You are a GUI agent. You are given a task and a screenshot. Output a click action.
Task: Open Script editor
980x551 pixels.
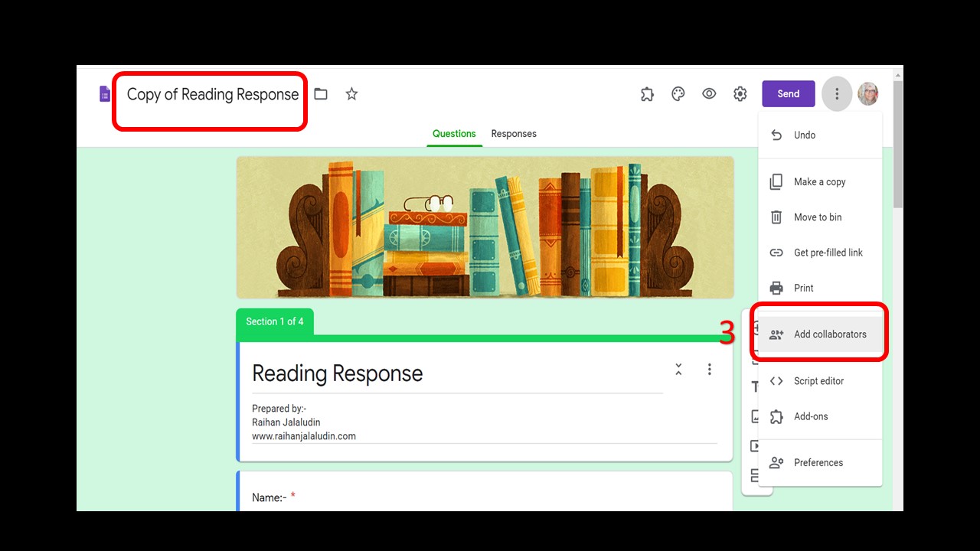click(x=820, y=381)
